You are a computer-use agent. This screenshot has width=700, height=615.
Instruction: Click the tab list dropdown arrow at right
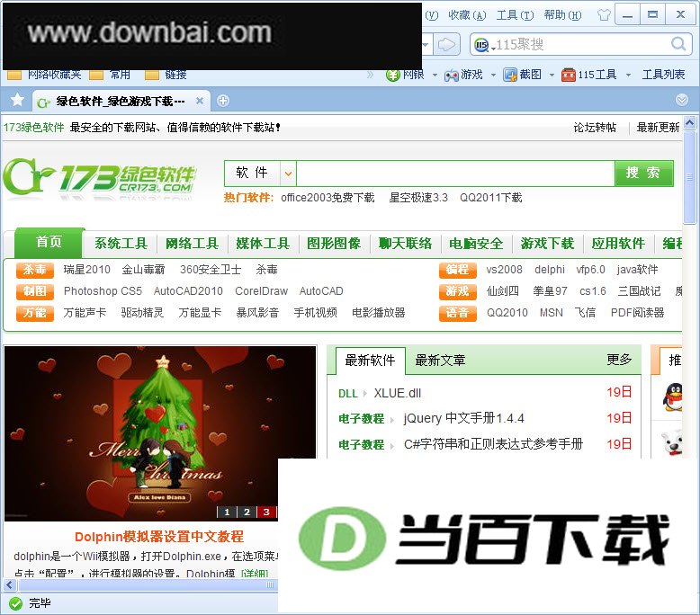coord(682,100)
